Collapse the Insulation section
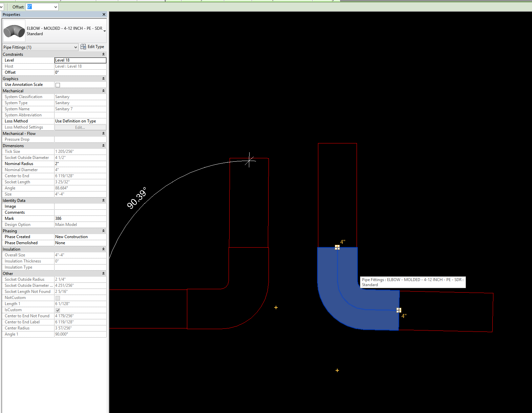This screenshot has width=532, height=413. (x=104, y=249)
